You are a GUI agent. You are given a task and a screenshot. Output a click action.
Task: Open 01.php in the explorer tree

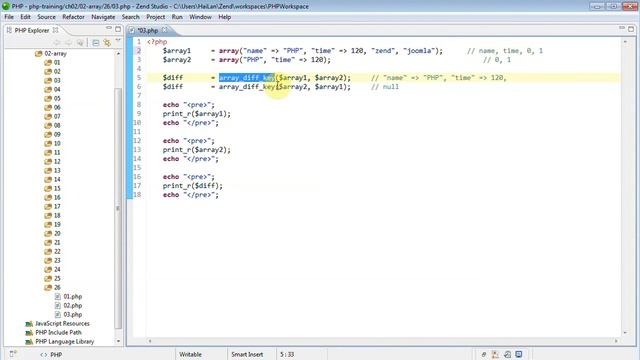73,296
